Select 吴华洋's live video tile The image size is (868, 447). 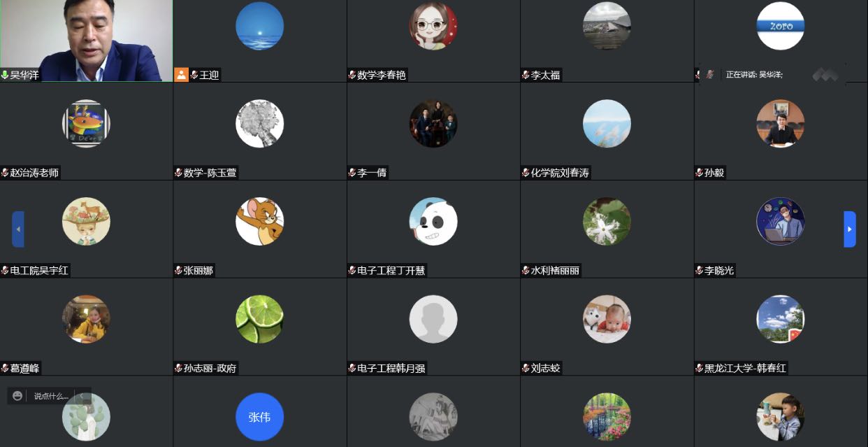coord(87,41)
